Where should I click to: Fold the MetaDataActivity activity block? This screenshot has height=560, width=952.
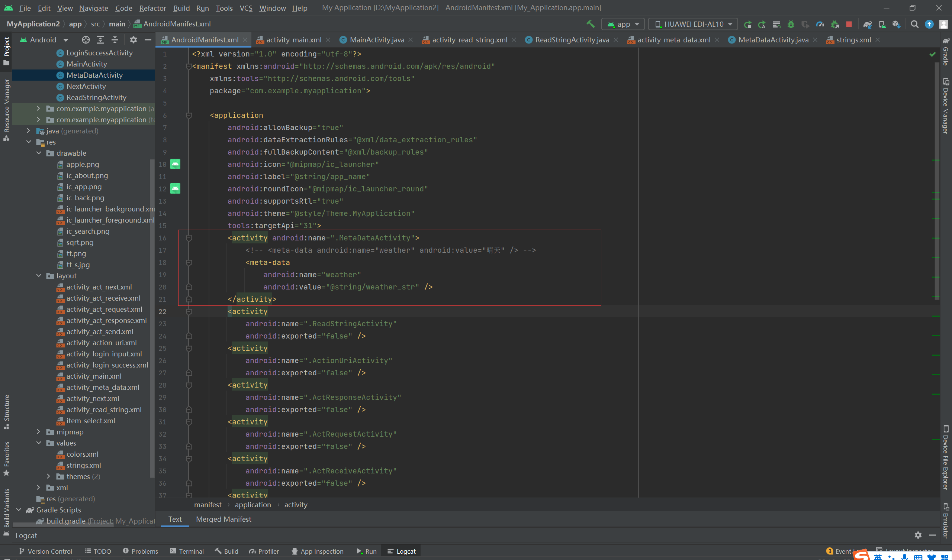click(189, 238)
